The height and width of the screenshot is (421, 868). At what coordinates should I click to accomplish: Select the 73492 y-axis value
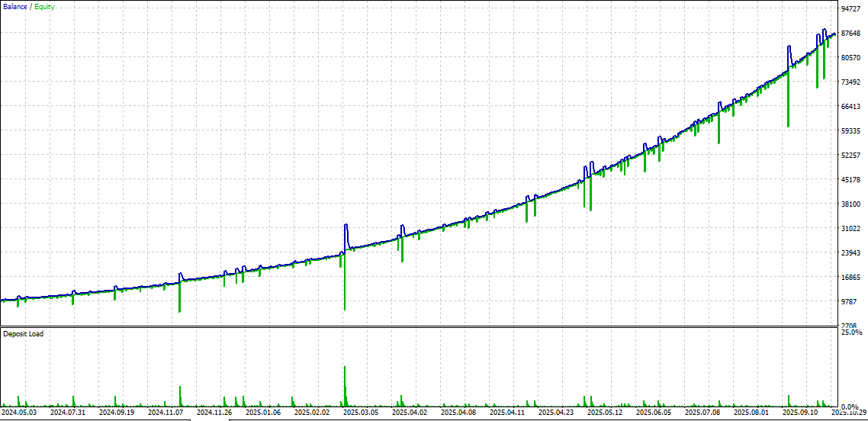[x=850, y=82]
